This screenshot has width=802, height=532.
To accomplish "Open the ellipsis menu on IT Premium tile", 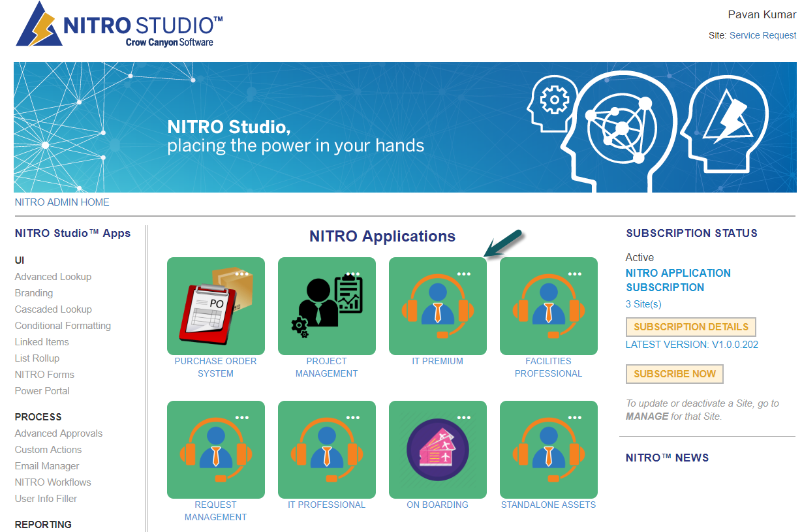I will tap(464, 274).
